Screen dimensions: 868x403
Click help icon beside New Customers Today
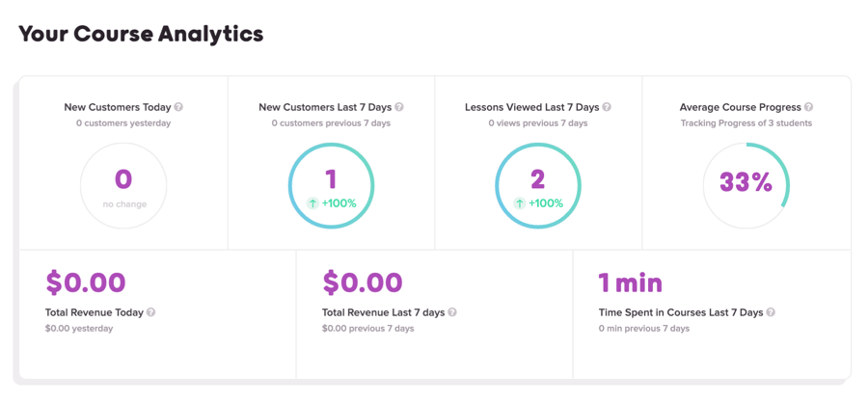pos(178,107)
